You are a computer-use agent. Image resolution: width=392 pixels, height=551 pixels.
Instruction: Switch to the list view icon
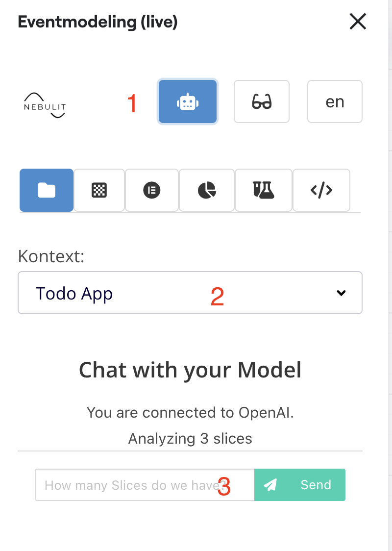tap(152, 190)
